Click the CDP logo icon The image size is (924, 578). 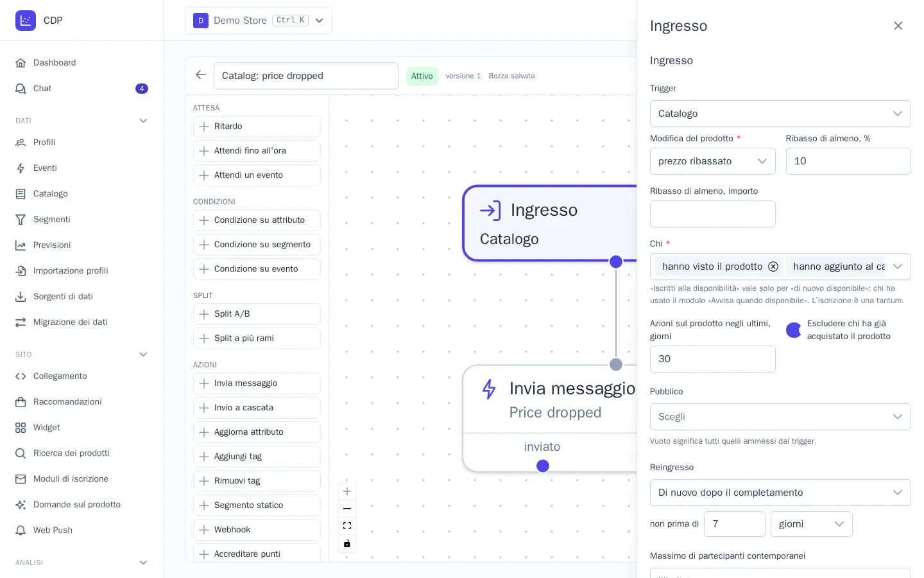coord(26,21)
